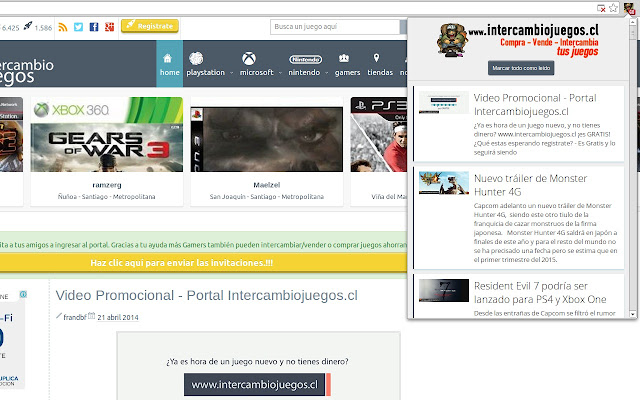Viewport: 640px width, 400px height.
Task: Open the Twitter icon link
Action: coord(78,27)
